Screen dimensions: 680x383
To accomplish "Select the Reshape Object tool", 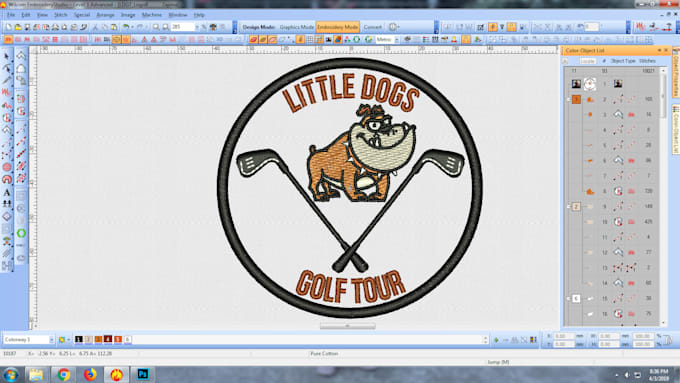I will (x=7, y=69).
